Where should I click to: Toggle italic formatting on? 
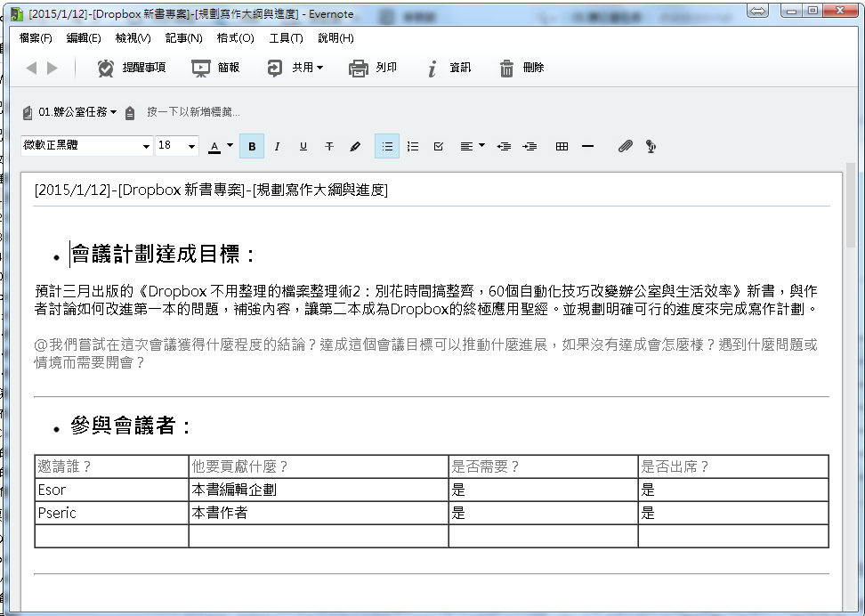click(x=277, y=145)
